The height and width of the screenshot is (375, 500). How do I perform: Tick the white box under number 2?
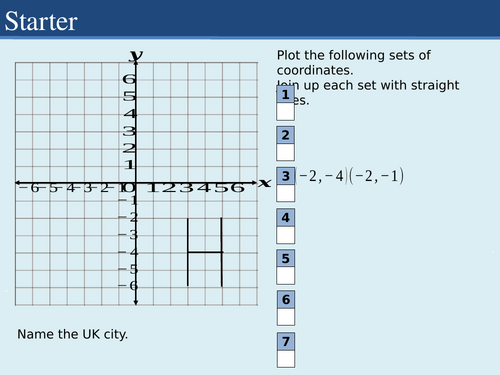click(x=285, y=152)
